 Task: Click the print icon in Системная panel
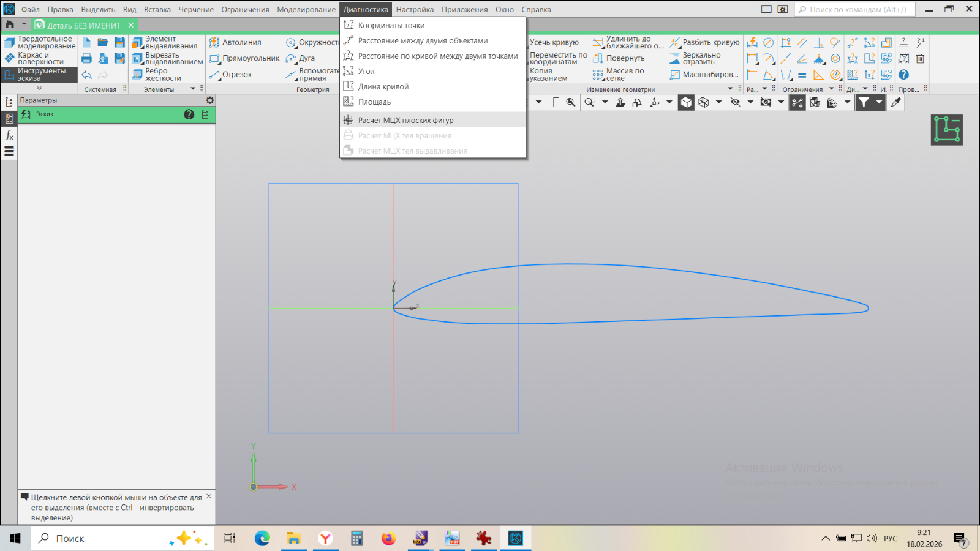click(86, 59)
